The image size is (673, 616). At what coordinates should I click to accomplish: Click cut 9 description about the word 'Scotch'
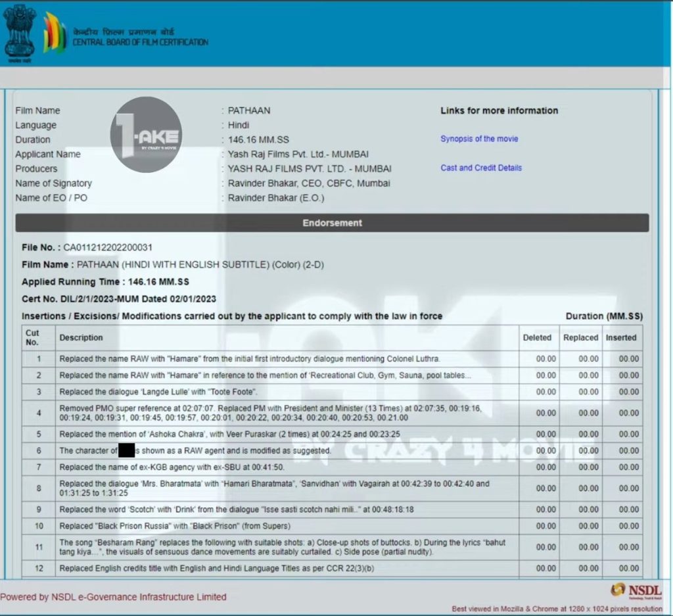(237, 509)
